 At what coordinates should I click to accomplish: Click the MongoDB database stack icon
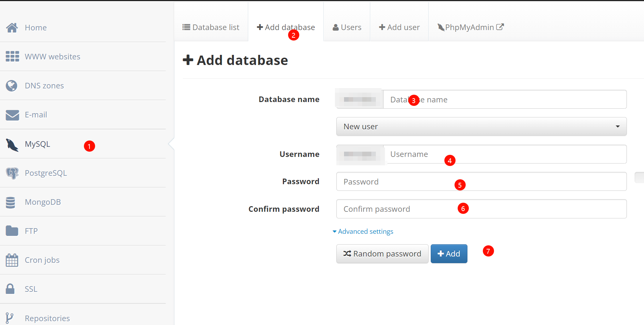(x=10, y=202)
